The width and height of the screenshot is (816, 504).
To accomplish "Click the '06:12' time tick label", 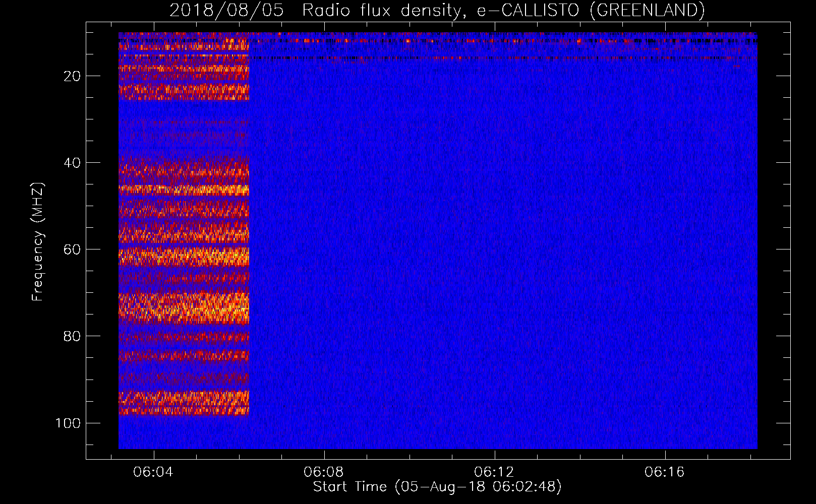I will click(494, 472).
